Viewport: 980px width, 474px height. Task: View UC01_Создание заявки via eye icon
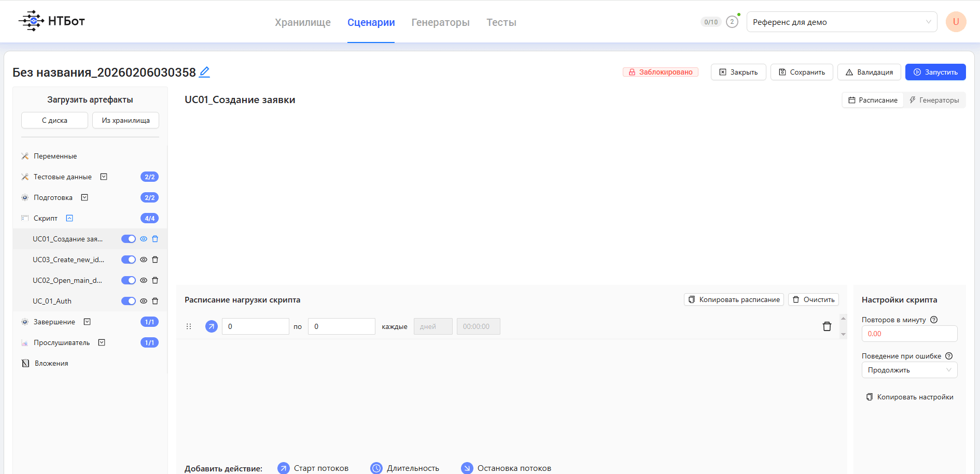coord(144,239)
